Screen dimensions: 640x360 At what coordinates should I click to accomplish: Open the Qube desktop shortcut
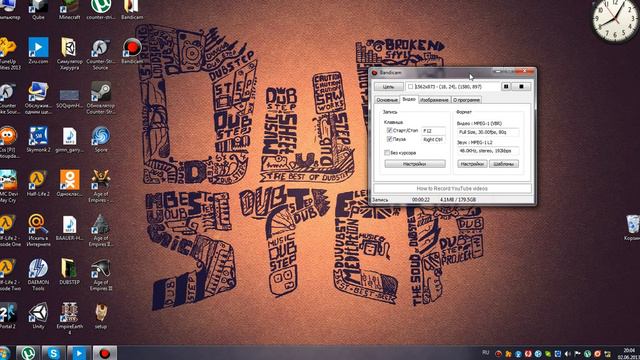coord(38,10)
